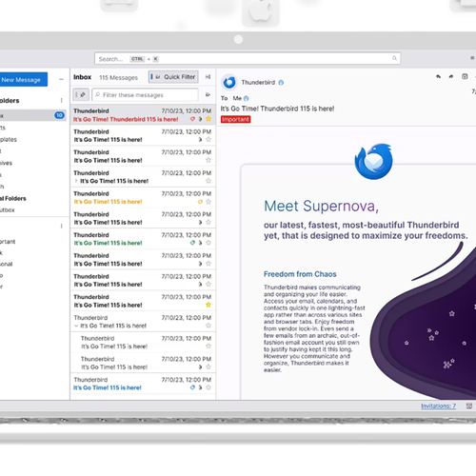Click unread count badge 10 in folder list
Image resolution: width=476 pixels, height=476 pixels.
[x=59, y=115]
